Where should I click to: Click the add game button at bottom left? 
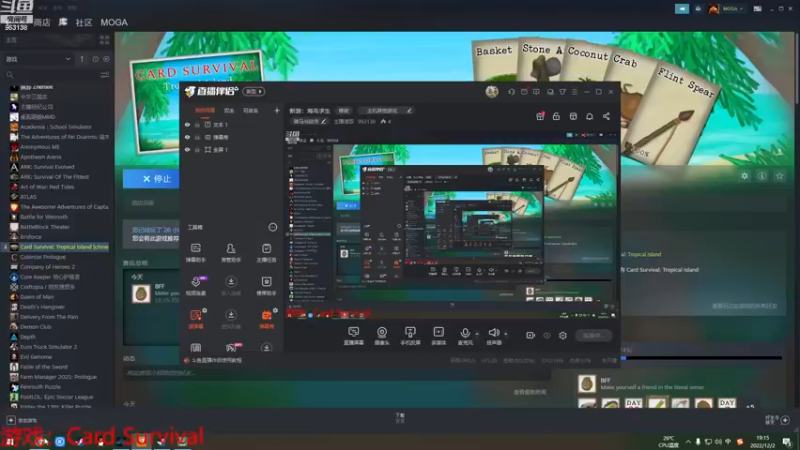click(21, 420)
